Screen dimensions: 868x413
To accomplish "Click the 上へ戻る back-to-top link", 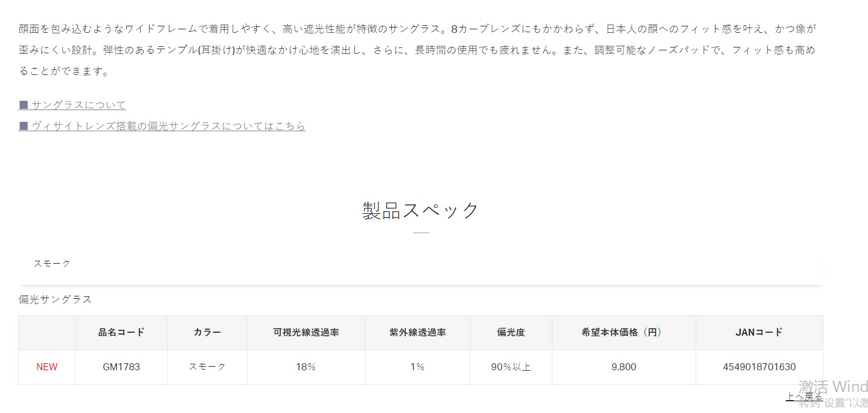I will [x=804, y=397].
